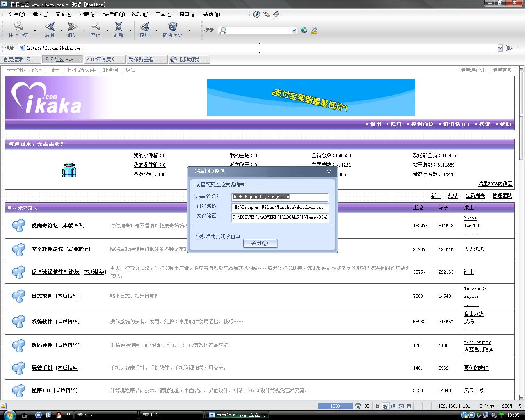
Task: Open the 工具 (Tools) menu
Action: click(163, 14)
